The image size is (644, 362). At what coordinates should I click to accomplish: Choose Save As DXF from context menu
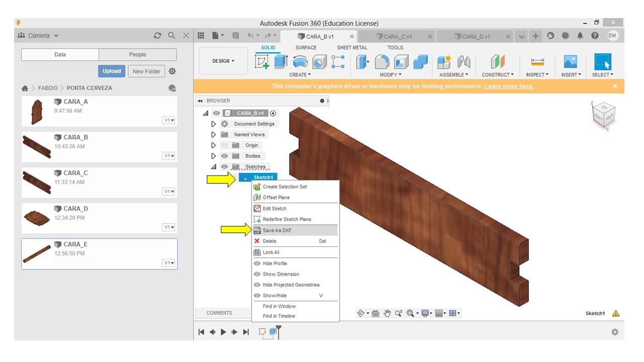tap(295, 230)
